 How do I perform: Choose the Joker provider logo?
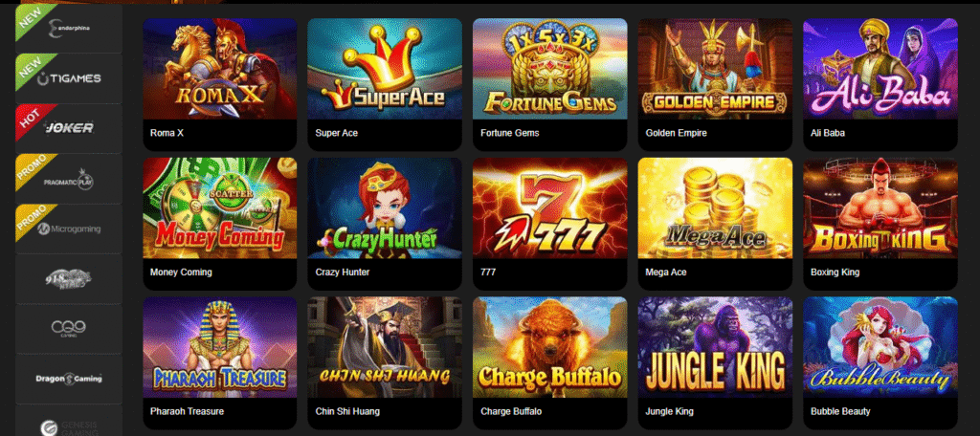coord(69,129)
